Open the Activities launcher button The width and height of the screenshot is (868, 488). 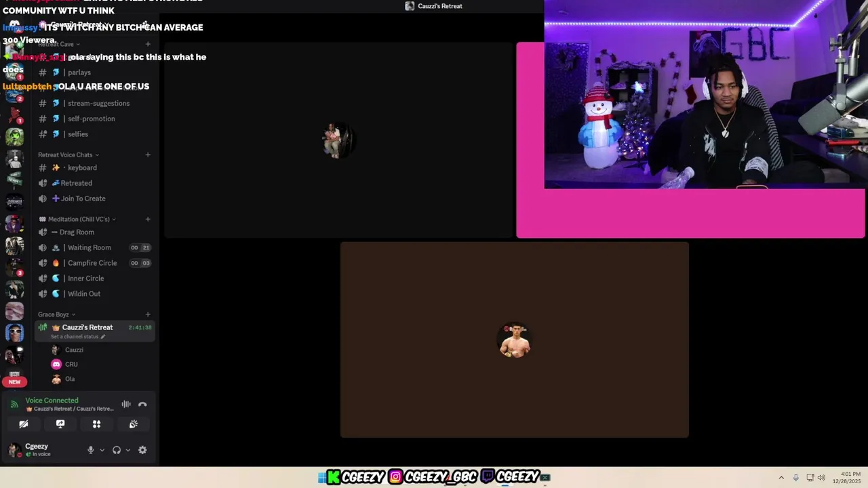pyautogui.click(x=96, y=424)
